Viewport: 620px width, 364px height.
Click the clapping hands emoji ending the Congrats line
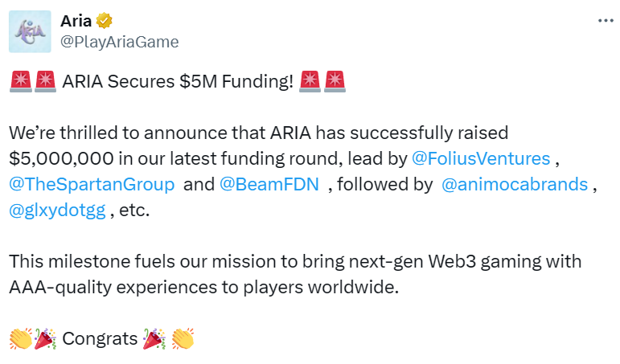[x=182, y=339]
